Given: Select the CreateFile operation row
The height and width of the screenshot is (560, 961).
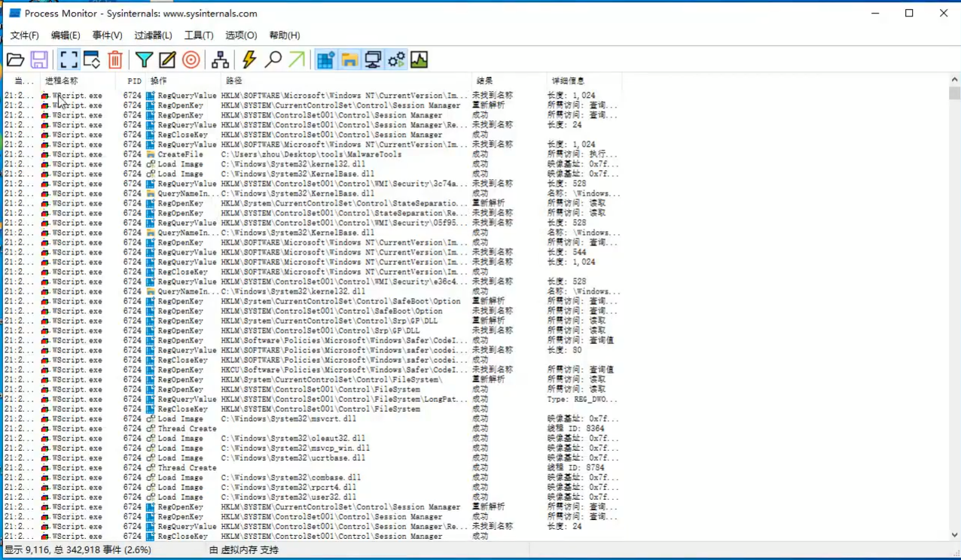Looking at the screenshot, I should [311, 154].
